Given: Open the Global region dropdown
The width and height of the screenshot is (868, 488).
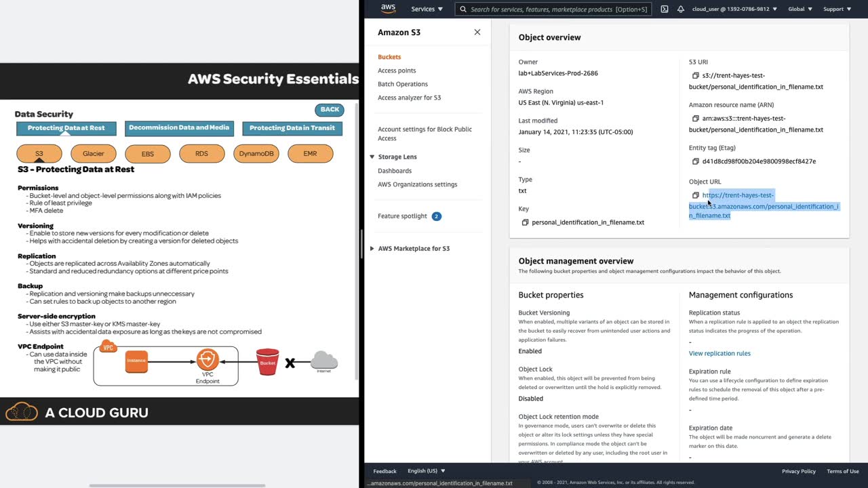Looking at the screenshot, I should pyautogui.click(x=800, y=9).
